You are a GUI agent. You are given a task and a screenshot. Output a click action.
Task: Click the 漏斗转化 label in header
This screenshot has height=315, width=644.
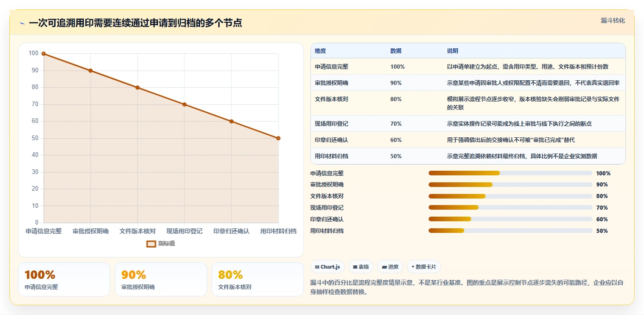613,21
